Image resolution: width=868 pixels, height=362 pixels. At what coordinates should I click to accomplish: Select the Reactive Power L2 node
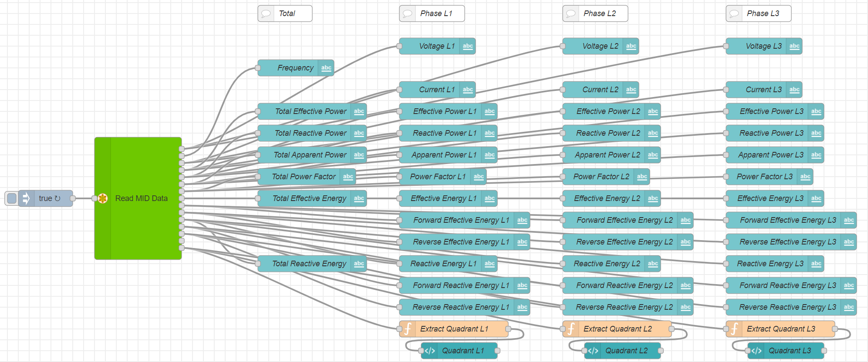pos(611,133)
